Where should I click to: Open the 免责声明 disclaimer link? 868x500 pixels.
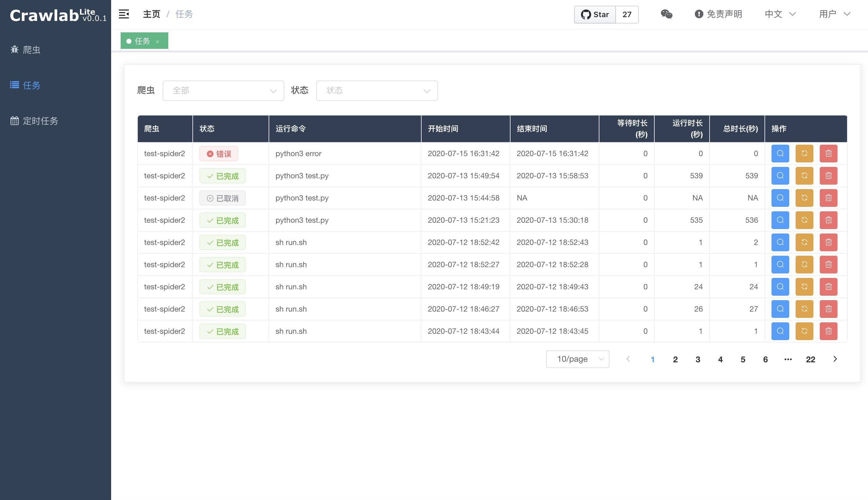coord(718,14)
